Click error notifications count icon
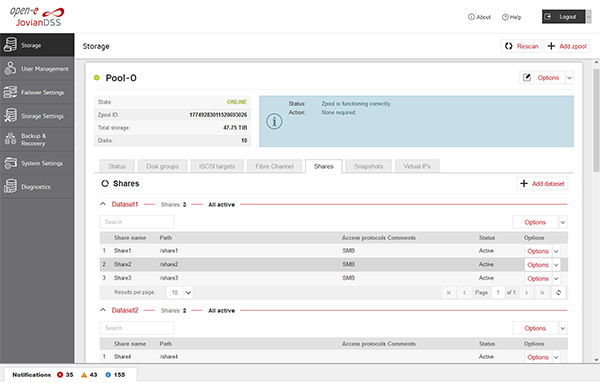 60,375
